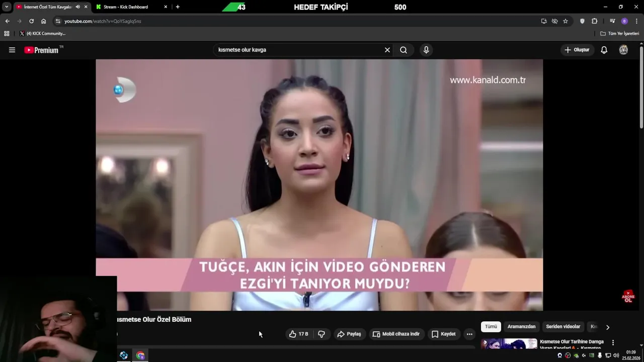644x362 pixels.
Task: Open the recommended video thumbnail in sidebar
Action: coord(509,343)
